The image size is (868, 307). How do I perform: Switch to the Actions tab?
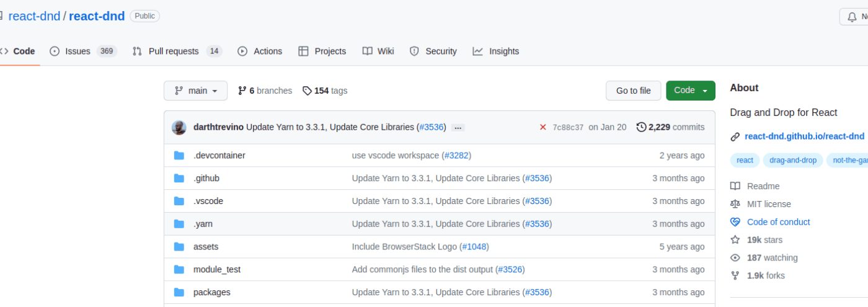260,51
